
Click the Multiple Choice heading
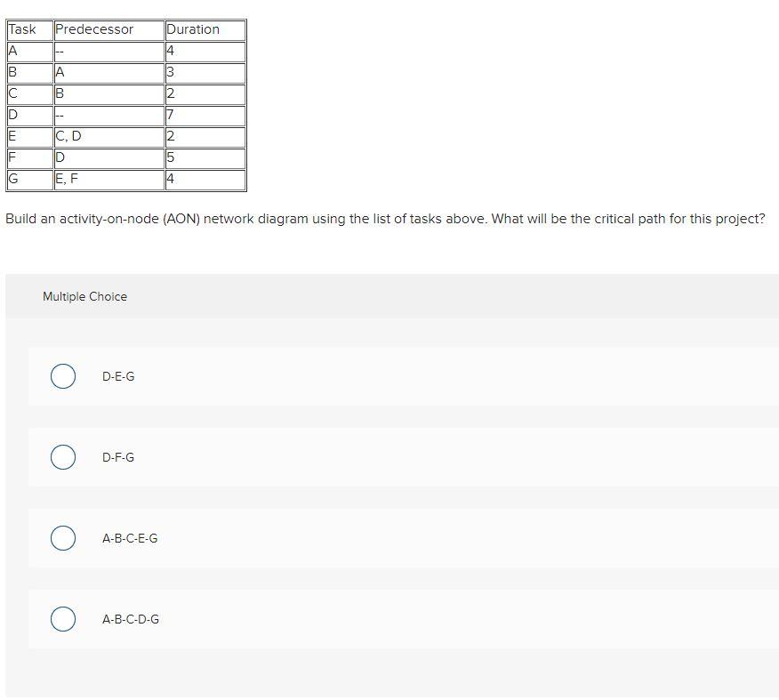tap(84, 296)
